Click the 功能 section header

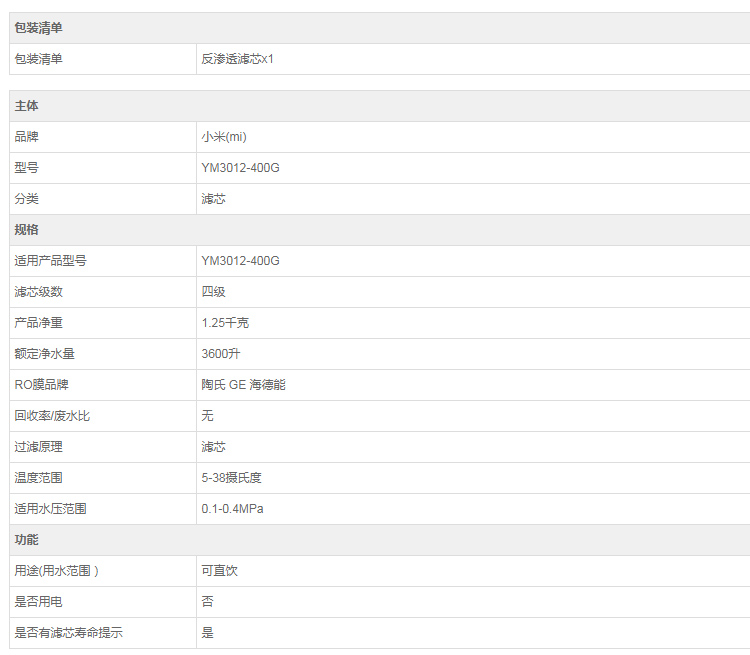[x=26, y=540]
